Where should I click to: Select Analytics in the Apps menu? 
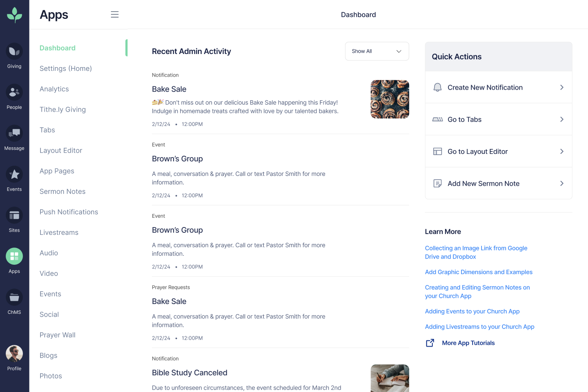pyautogui.click(x=54, y=89)
